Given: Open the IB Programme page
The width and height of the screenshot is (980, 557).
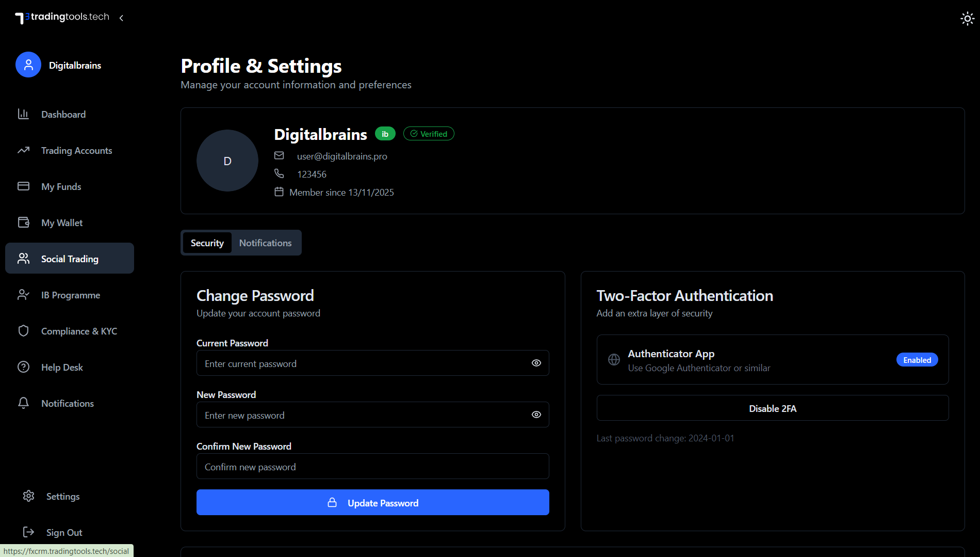Looking at the screenshot, I should coord(70,295).
